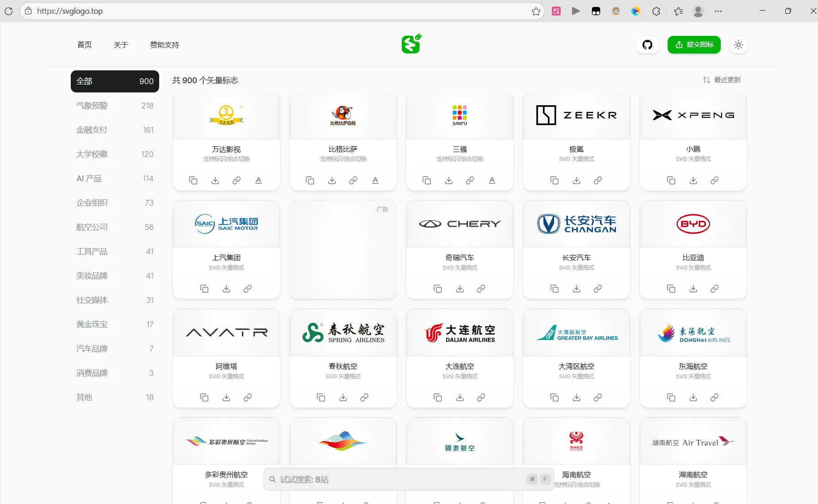Download the 大湾区航空 logo
Image resolution: width=818 pixels, height=504 pixels.
click(x=577, y=397)
